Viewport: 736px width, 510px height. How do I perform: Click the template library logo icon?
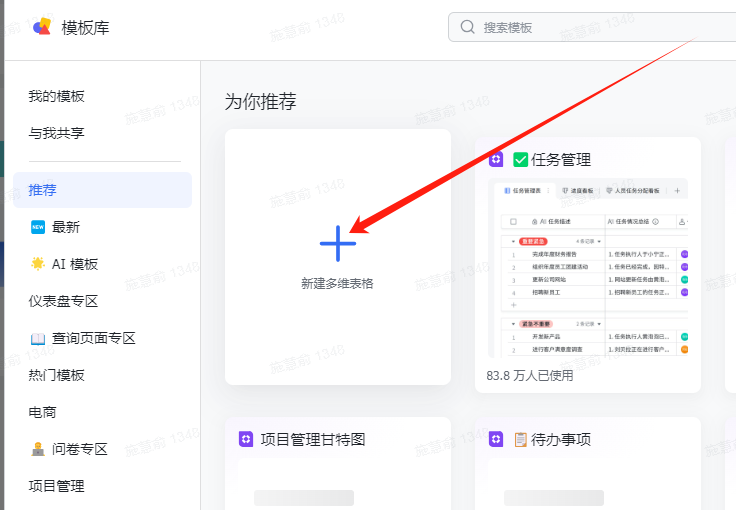42,27
